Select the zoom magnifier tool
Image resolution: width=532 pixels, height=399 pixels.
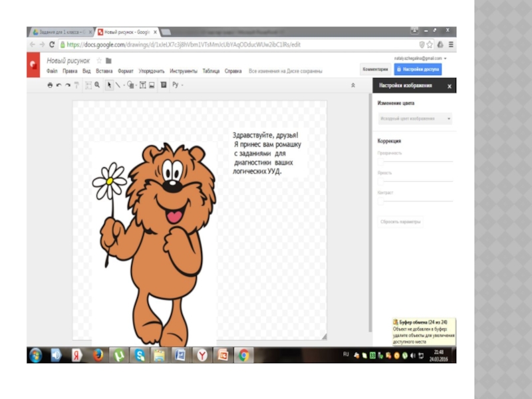pyautogui.click(x=97, y=85)
